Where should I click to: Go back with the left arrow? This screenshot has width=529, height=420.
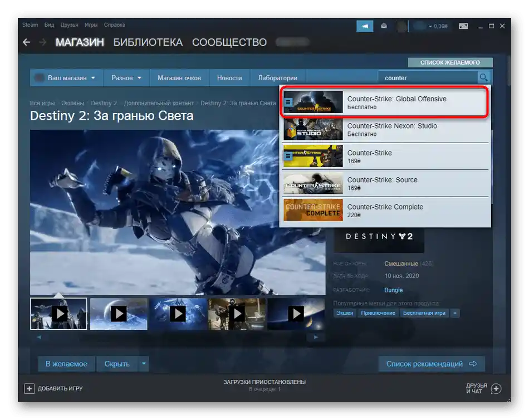26,42
